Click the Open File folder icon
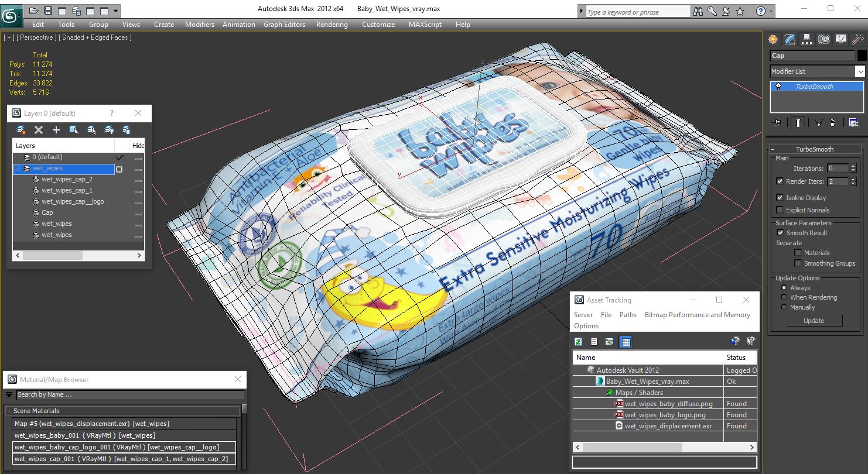Image resolution: width=868 pixels, height=474 pixels. (34, 11)
